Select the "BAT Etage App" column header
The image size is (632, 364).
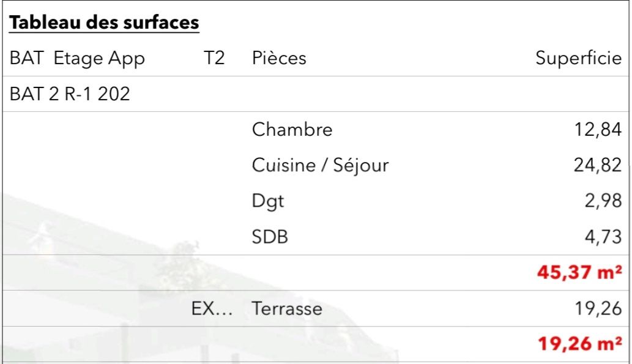[77, 59]
